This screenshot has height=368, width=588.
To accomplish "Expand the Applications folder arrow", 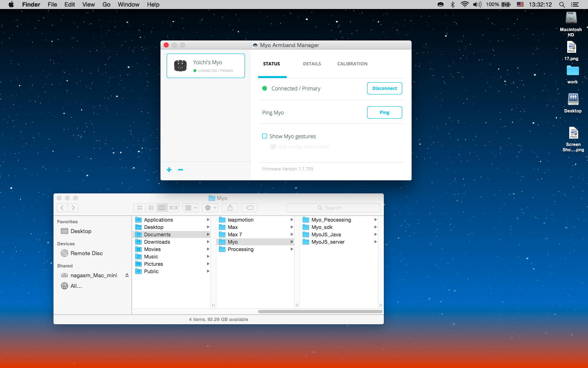I will (208, 220).
